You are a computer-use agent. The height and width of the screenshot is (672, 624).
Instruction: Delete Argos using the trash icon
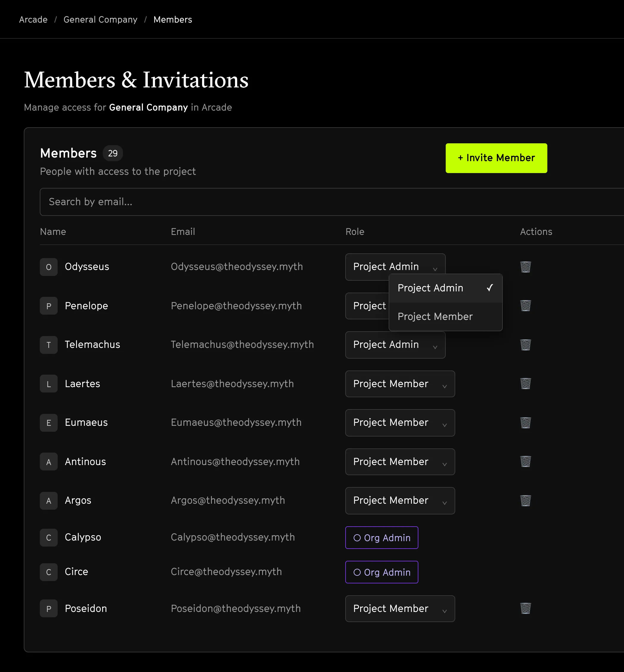525,501
